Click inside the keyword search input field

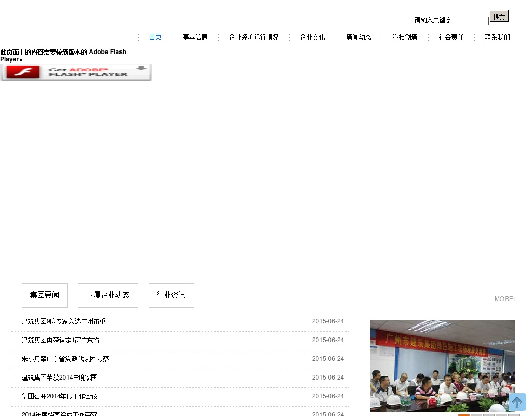(450, 21)
